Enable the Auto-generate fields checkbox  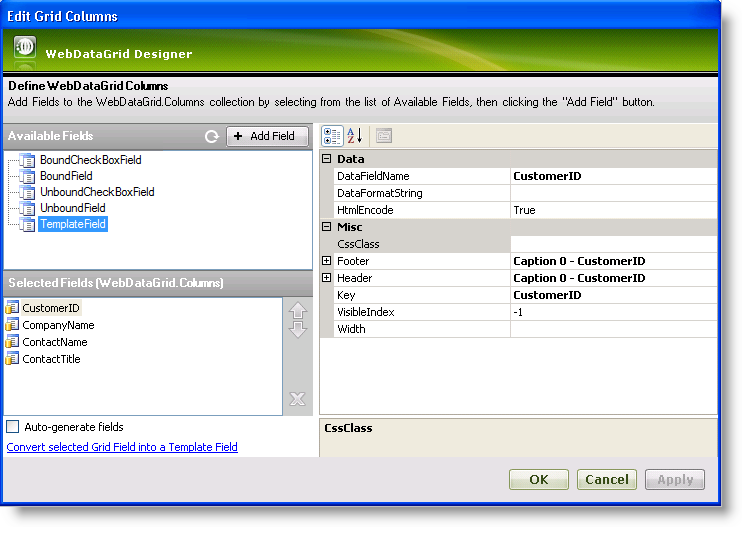[x=13, y=427]
